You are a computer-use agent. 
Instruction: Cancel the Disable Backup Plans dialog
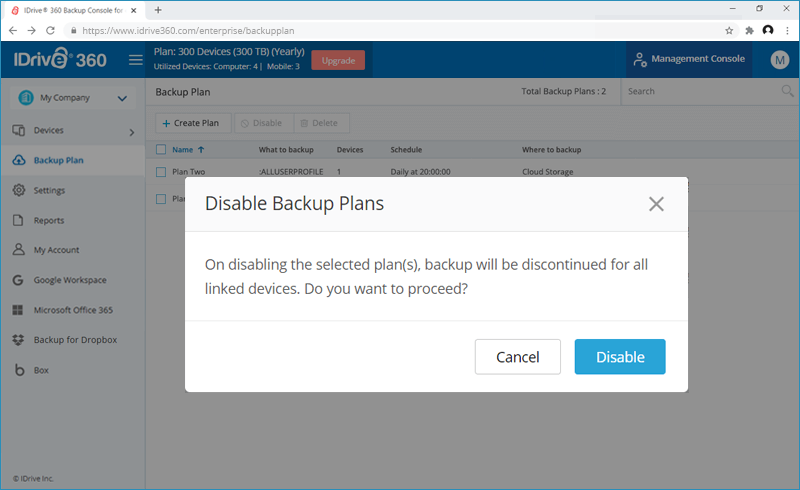(x=518, y=357)
